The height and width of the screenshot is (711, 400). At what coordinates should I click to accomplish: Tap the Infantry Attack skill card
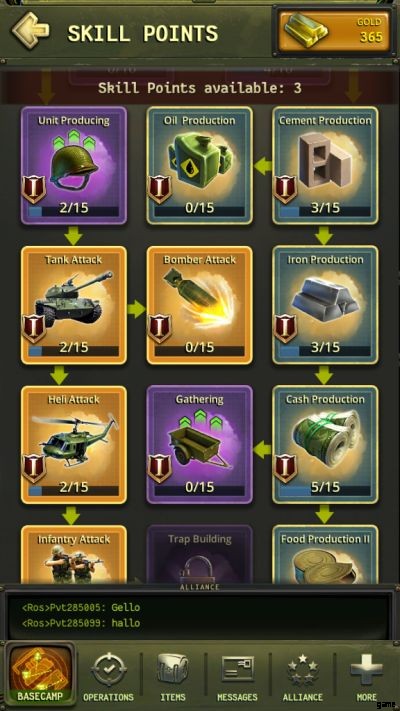pyautogui.click(x=74, y=555)
